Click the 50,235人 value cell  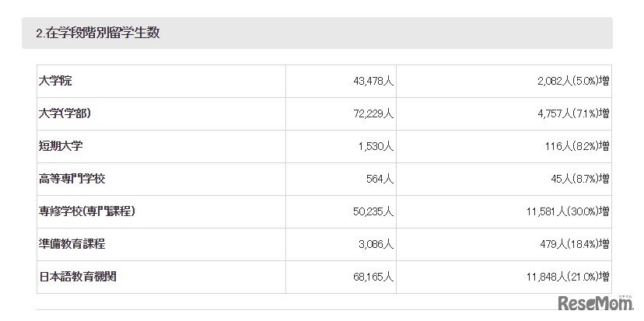pos(373,211)
